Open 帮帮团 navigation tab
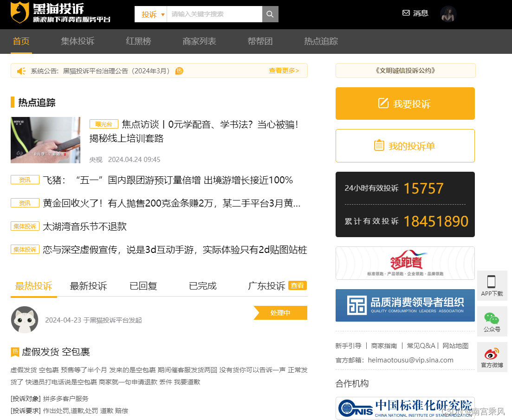The width and height of the screenshot is (512, 420). pyautogui.click(x=260, y=41)
